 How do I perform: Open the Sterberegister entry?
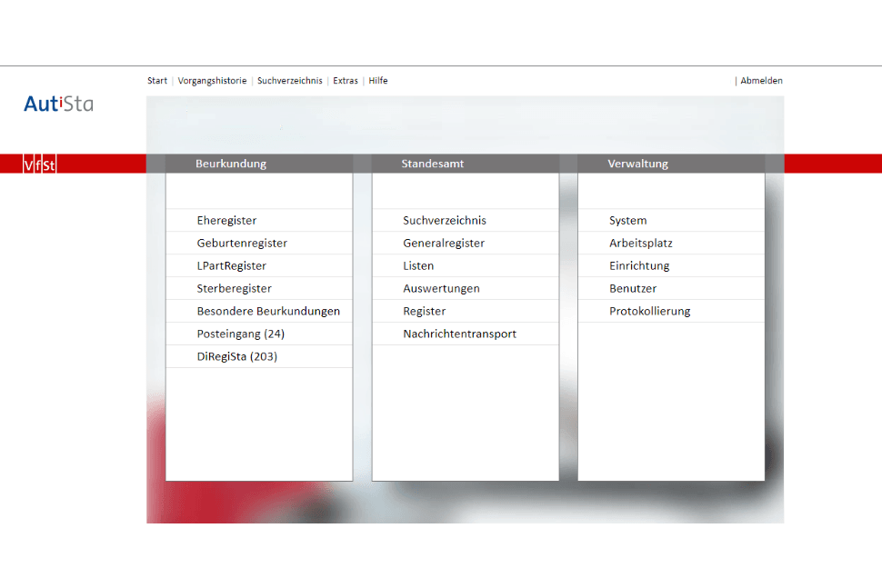(x=234, y=289)
